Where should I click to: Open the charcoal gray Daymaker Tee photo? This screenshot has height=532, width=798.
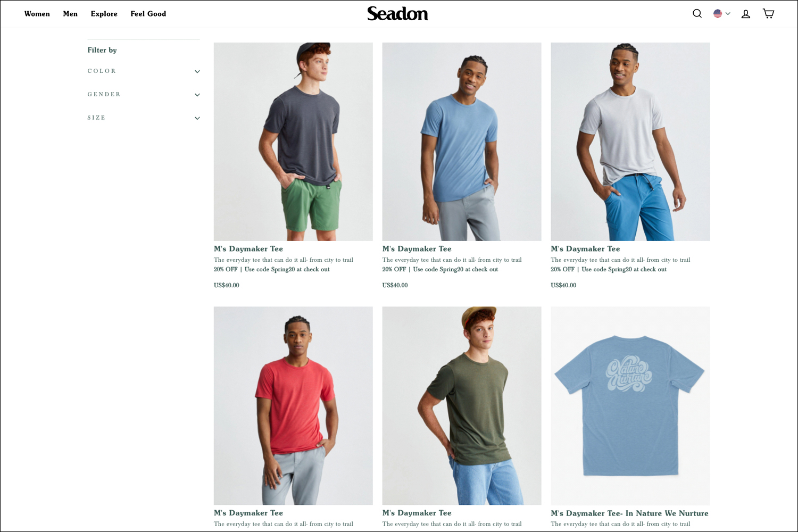point(293,142)
